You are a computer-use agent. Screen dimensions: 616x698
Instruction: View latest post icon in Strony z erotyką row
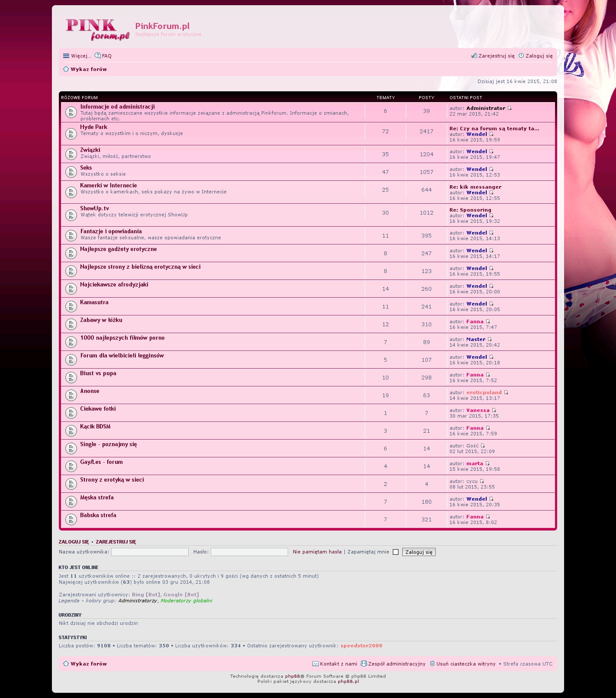[x=482, y=481]
